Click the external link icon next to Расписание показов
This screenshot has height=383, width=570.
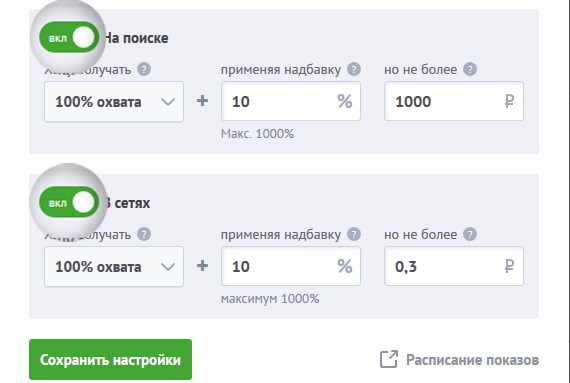[389, 359]
